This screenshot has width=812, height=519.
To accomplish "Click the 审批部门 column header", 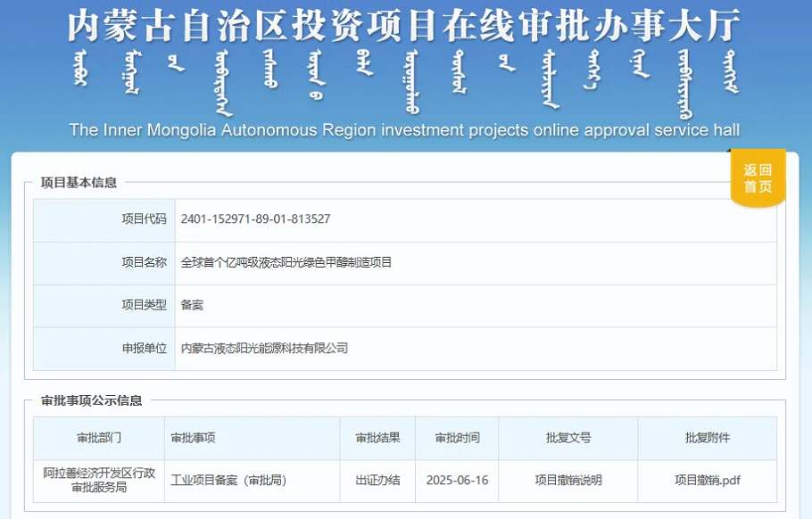I will pyautogui.click(x=99, y=438).
